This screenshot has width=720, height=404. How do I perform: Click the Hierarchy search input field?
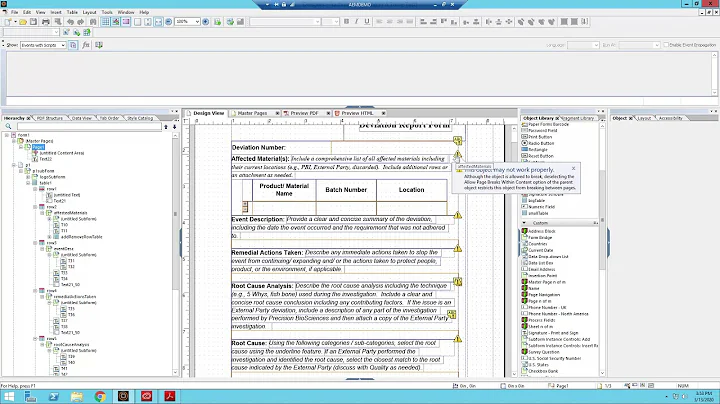89,126
